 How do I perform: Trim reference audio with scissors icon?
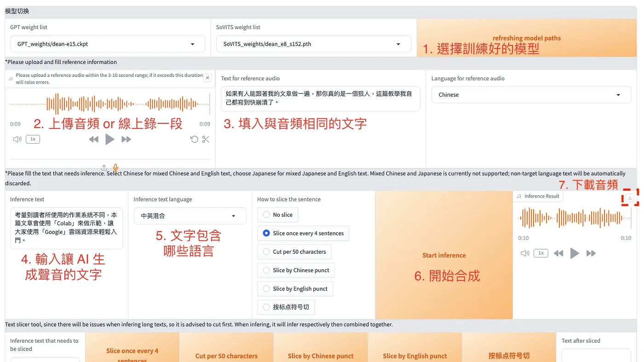pos(206,139)
